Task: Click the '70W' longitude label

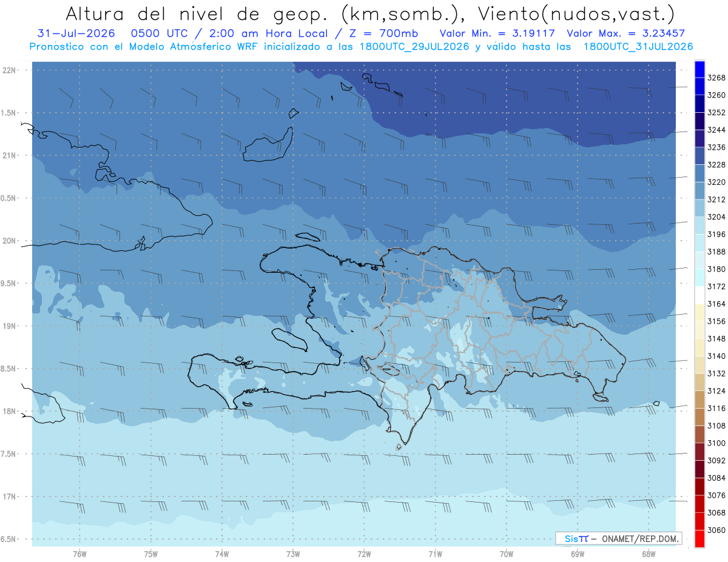Action: coord(507,554)
